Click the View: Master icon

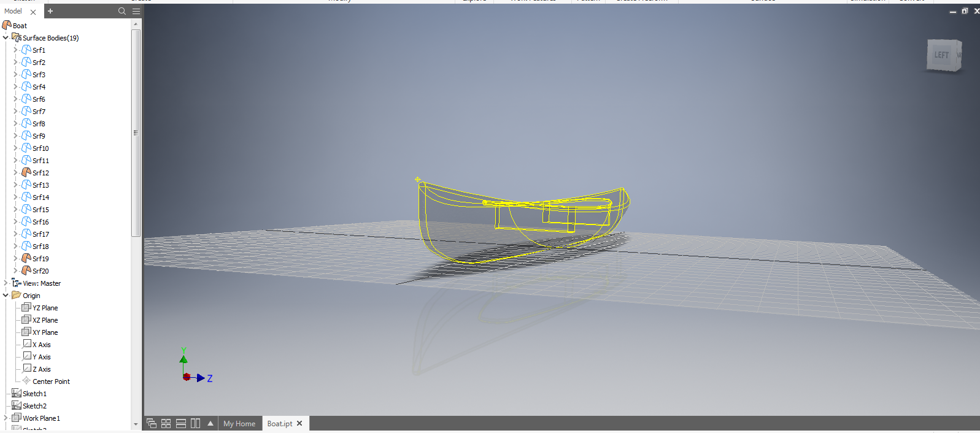tap(17, 283)
